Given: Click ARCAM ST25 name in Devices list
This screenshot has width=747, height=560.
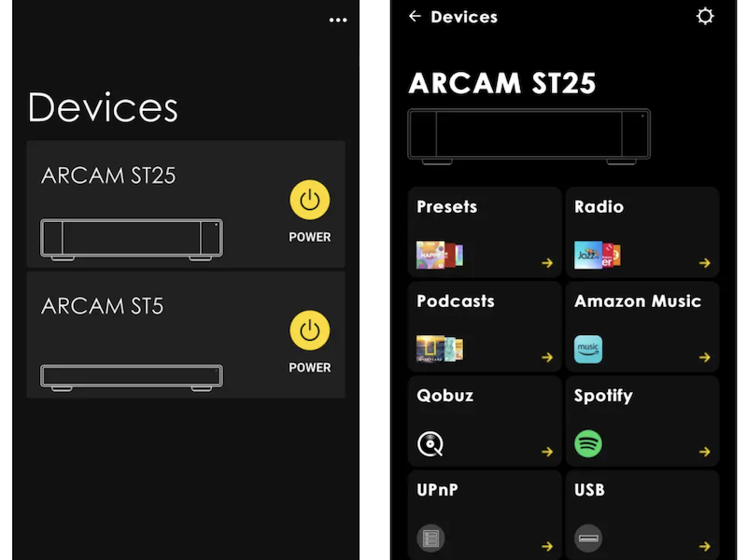Looking at the screenshot, I should (108, 175).
